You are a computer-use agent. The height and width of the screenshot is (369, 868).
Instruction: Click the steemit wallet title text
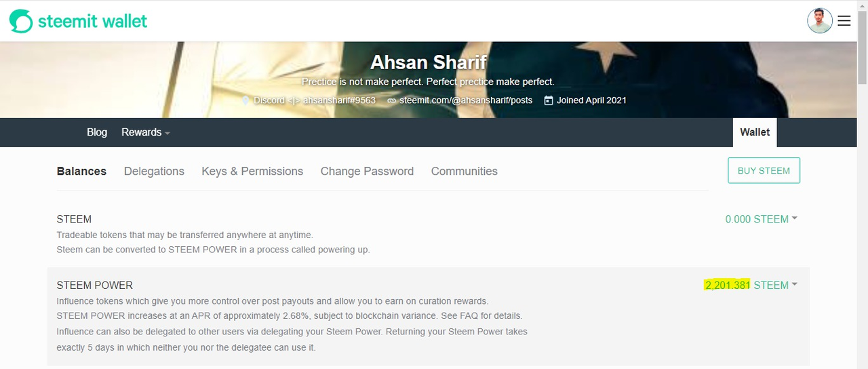(92, 21)
